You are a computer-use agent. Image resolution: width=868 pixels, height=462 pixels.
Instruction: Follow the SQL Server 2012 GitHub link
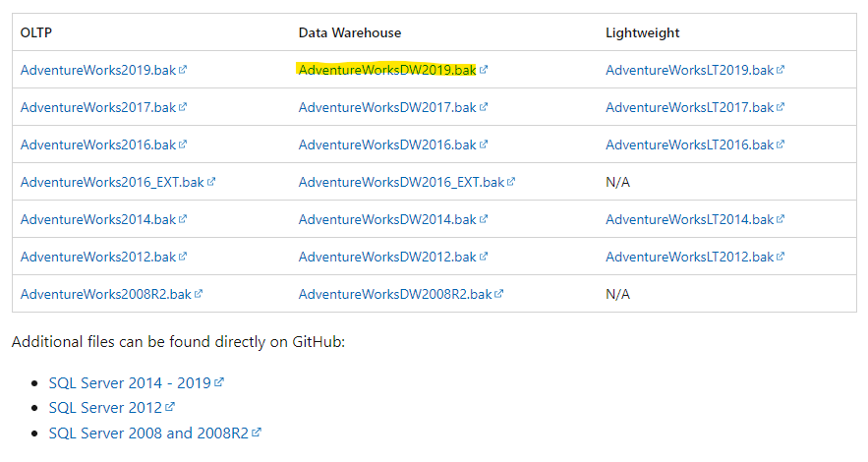tap(105, 408)
